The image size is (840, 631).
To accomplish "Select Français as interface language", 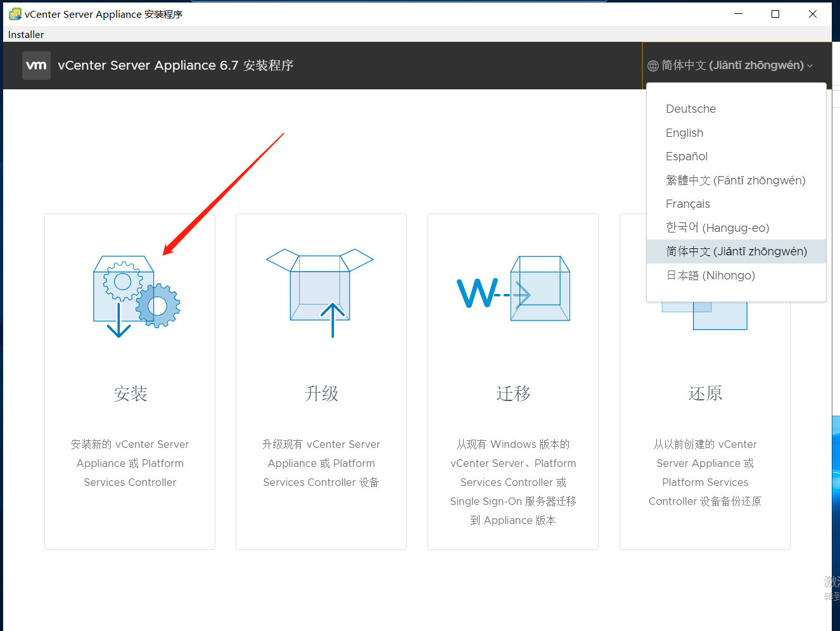I will click(687, 203).
